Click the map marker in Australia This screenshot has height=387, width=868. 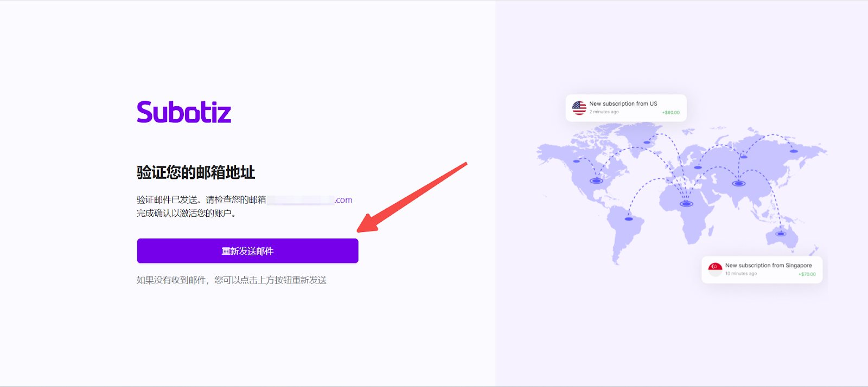point(781,234)
